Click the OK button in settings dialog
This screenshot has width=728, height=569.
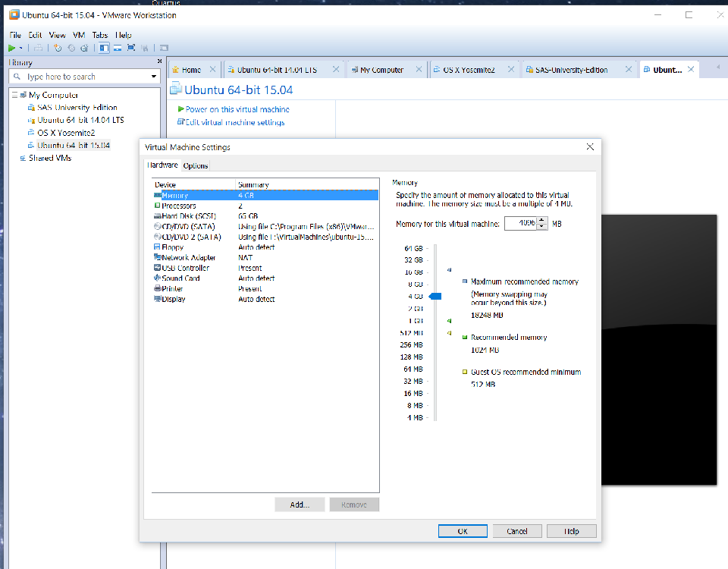(462, 531)
